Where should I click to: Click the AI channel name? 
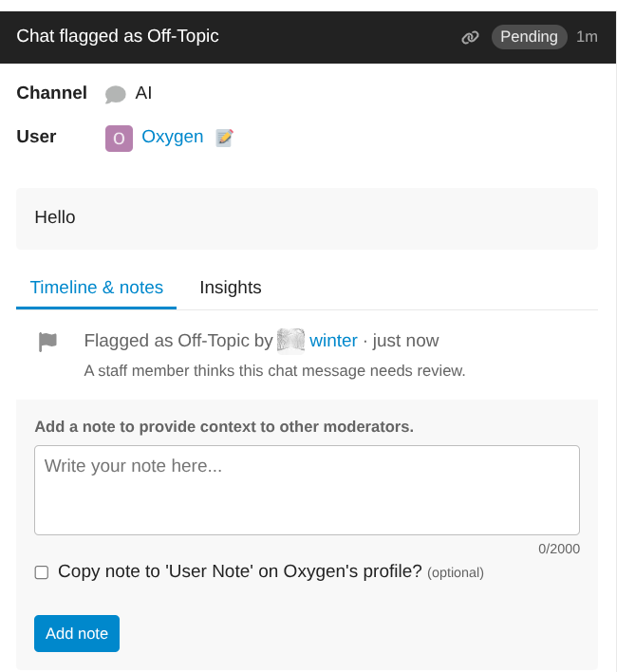point(143,93)
